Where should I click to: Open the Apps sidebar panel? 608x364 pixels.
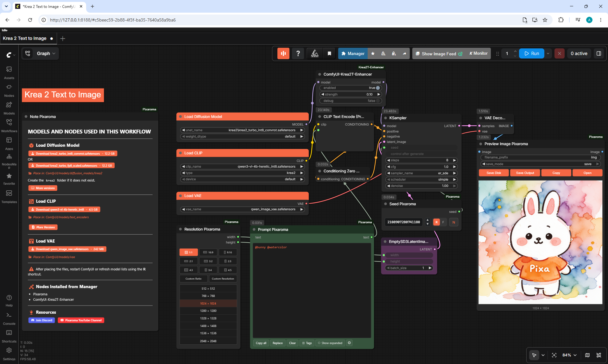coord(9,143)
